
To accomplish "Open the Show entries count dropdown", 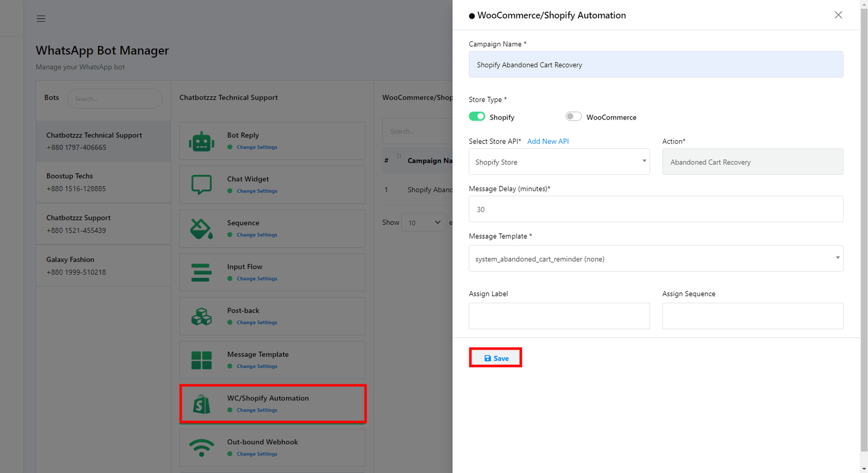I will coord(424,223).
